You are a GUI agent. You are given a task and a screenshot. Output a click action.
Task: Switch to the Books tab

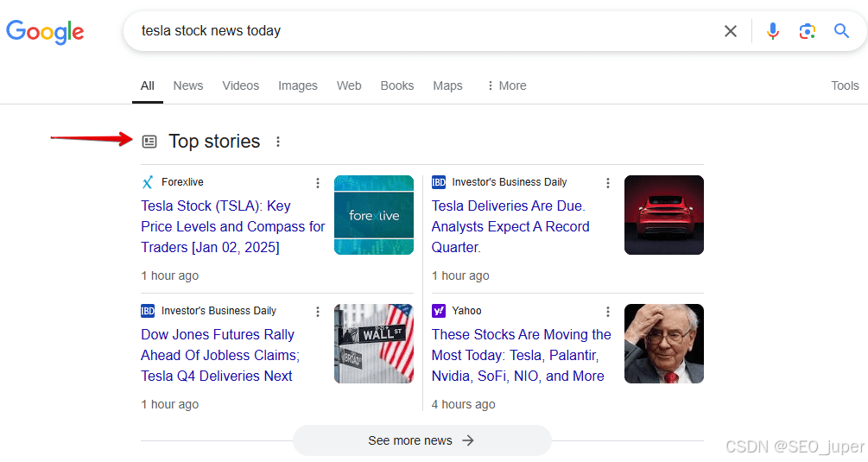tap(397, 85)
